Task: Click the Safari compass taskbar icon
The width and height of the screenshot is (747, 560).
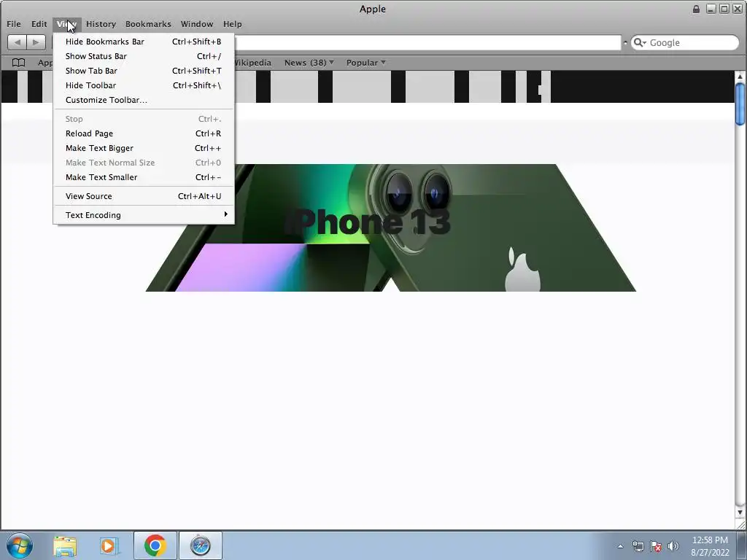Action: pos(200,545)
